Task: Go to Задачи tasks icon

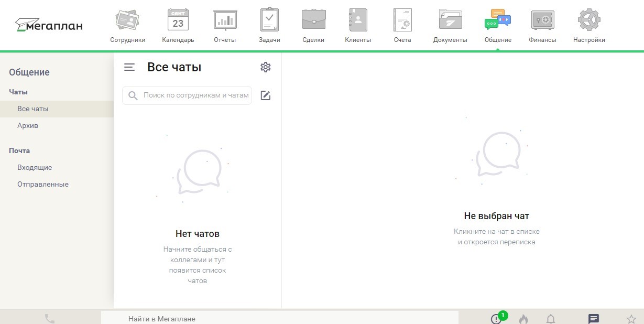Action: (x=269, y=20)
